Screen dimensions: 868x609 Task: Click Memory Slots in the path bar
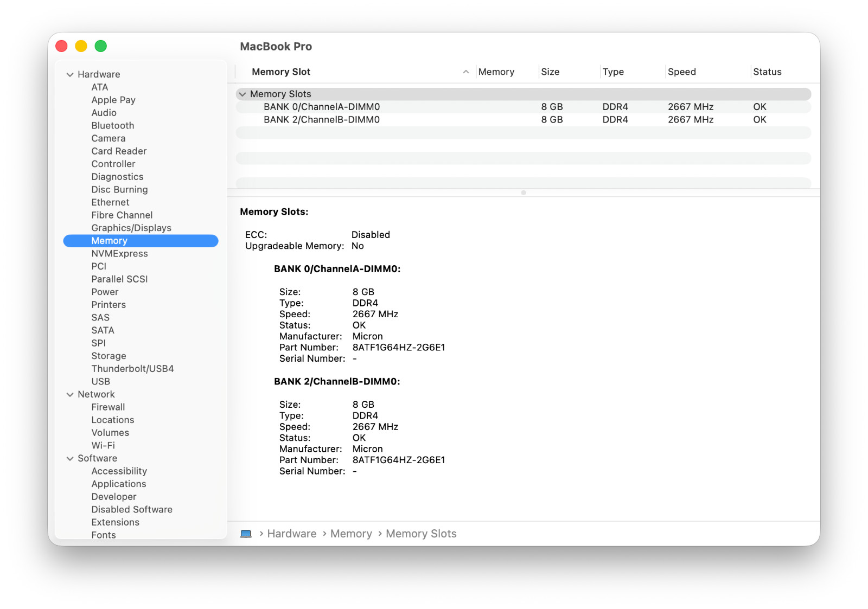click(x=421, y=534)
